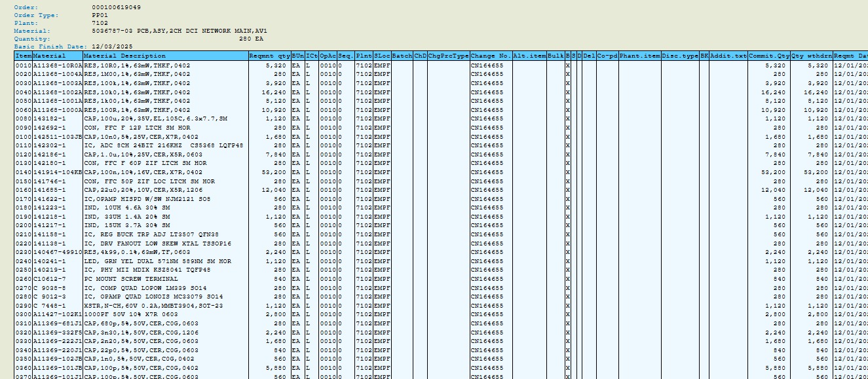Image resolution: width=868 pixels, height=379 pixels.
Task: Select the Commit.Qty column header
Action: pos(769,56)
